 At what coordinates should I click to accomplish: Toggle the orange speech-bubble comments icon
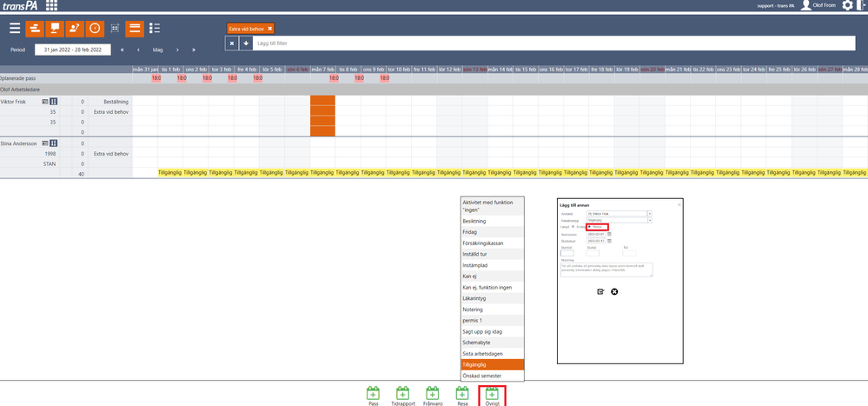tap(54, 28)
